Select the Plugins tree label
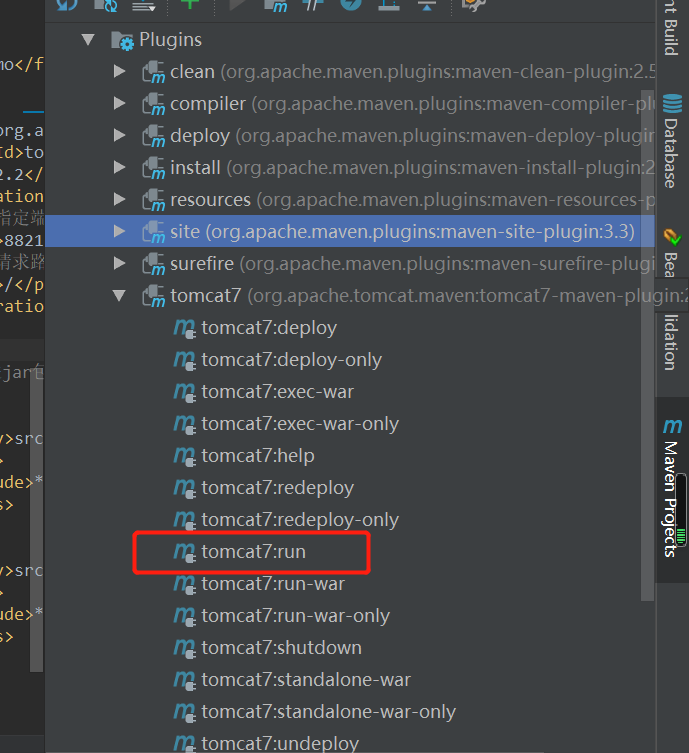Image resolution: width=689 pixels, height=753 pixels. coord(170,40)
